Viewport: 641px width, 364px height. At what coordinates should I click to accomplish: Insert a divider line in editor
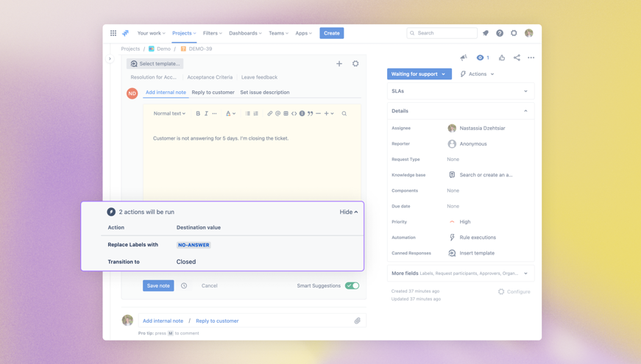coord(319,113)
